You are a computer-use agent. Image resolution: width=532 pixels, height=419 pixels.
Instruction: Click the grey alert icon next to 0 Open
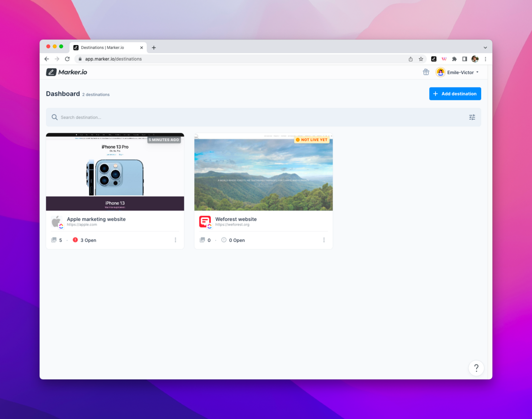[224, 240]
